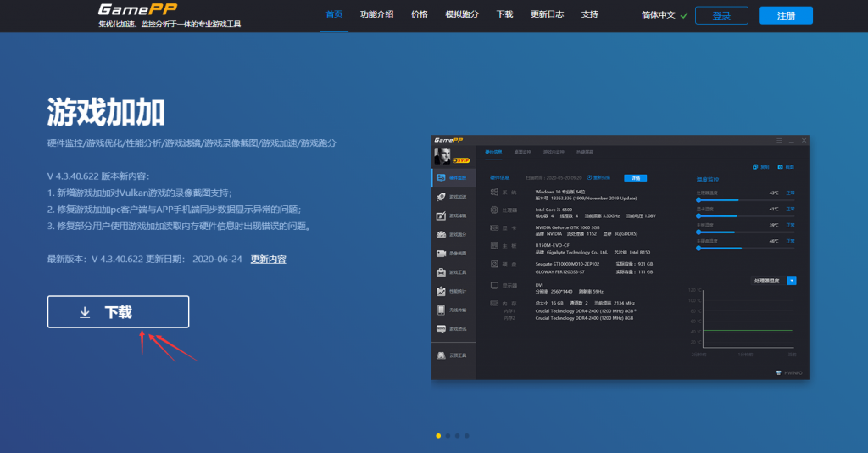
Task: Click the large 下载 download button
Action: (118, 312)
